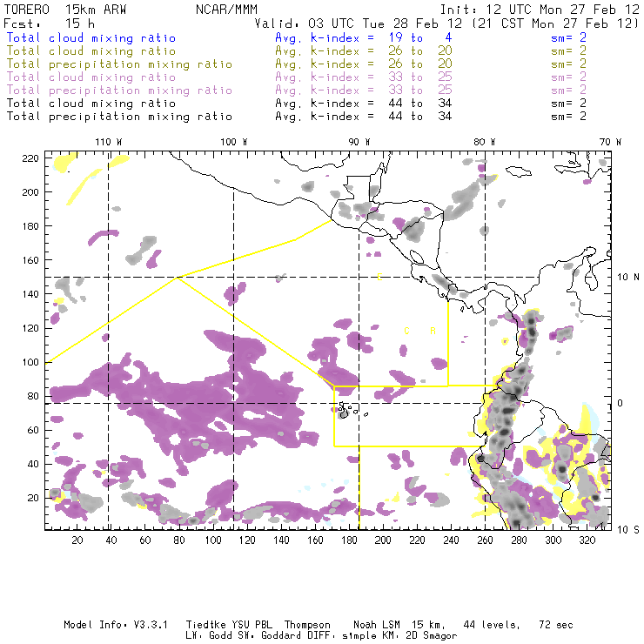Click 'Valid: 03 UTC Tue 28 Feb 12'
The width and height of the screenshot is (644, 644).
(x=359, y=23)
